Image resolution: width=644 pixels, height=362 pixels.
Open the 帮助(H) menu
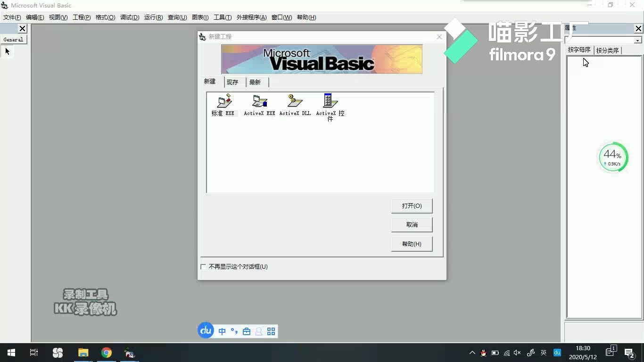point(306,17)
